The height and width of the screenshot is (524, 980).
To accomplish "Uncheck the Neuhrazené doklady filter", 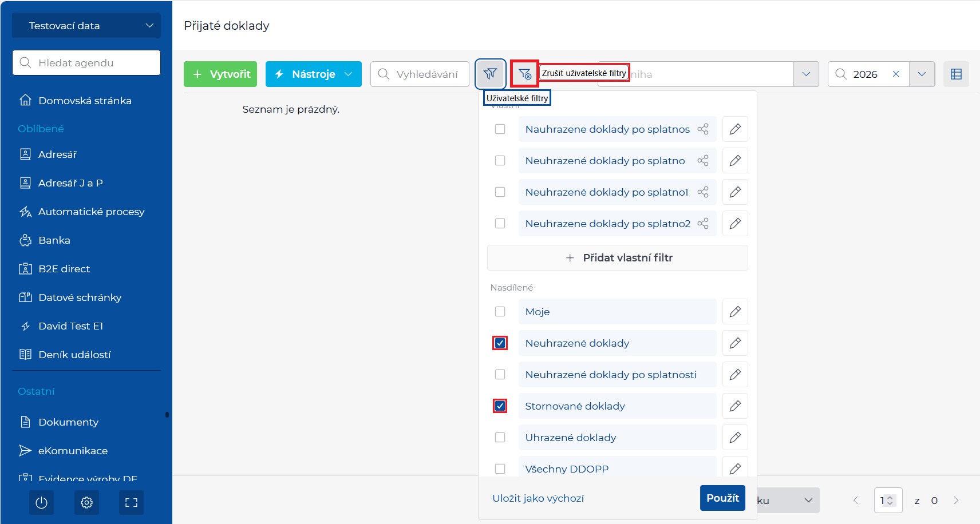I will [x=500, y=343].
